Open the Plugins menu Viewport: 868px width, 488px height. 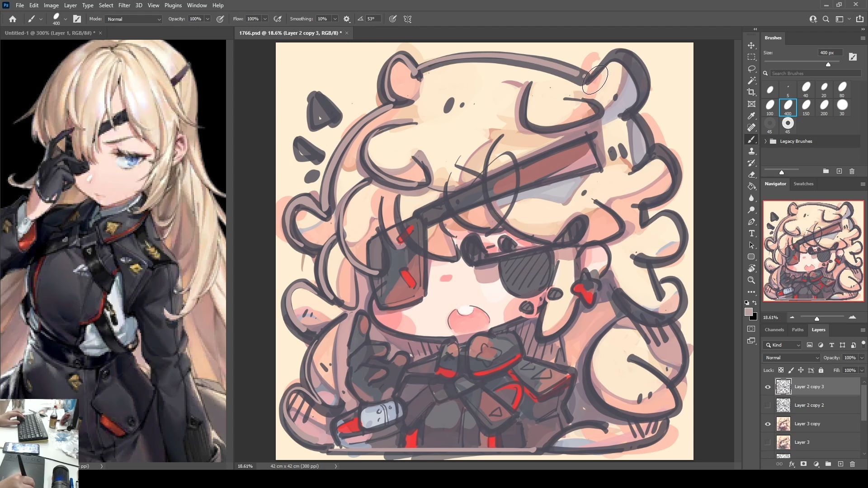pyautogui.click(x=173, y=5)
